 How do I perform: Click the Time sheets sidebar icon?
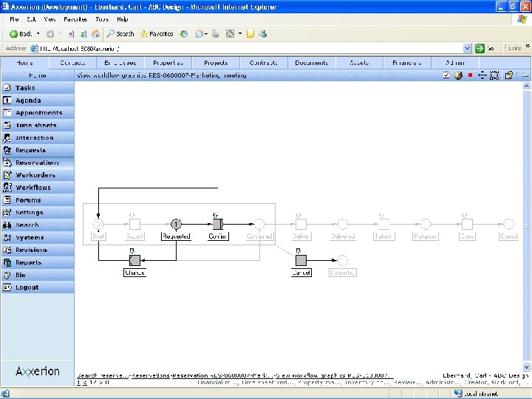click(7, 126)
